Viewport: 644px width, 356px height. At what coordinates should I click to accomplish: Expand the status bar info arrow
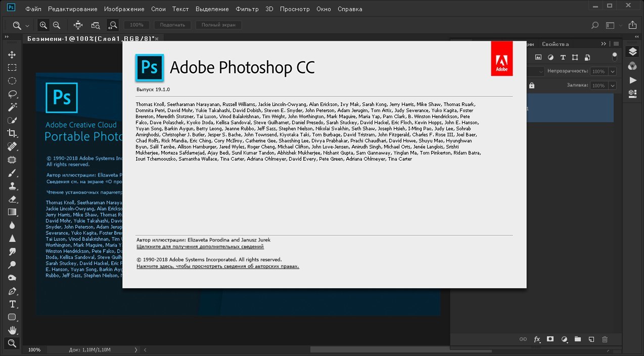coord(135,349)
